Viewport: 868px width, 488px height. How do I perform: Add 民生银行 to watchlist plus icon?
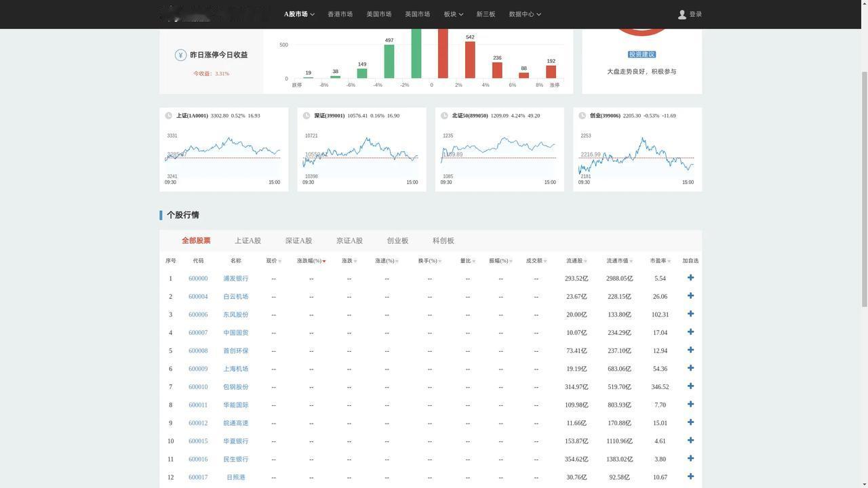[x=690, y=459]
